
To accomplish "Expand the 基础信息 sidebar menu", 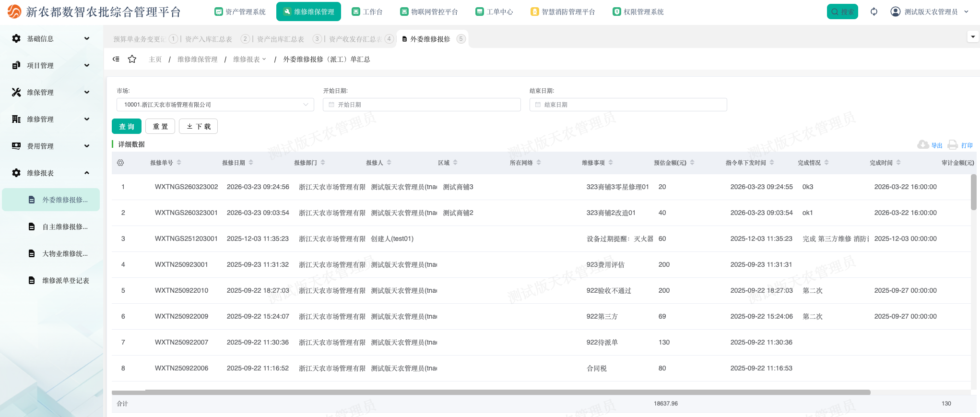I will point(50,38).
